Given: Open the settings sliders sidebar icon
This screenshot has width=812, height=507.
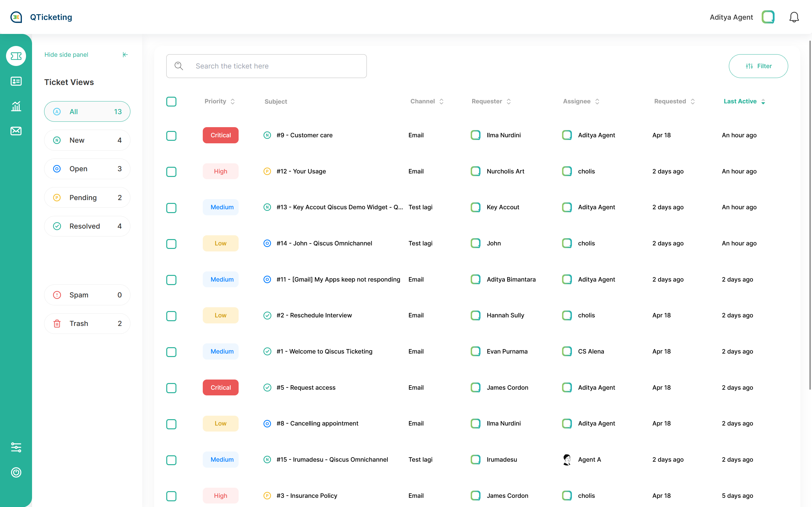Looking at the screenshot, I should (16, 447).
